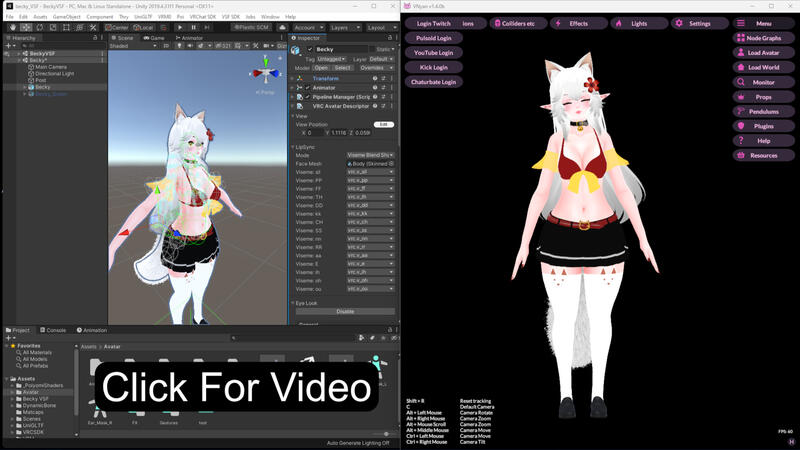The width and height of the screenshot is (800, 450).
Task: Switch to the Animator tab
Action: click(189, 38)
